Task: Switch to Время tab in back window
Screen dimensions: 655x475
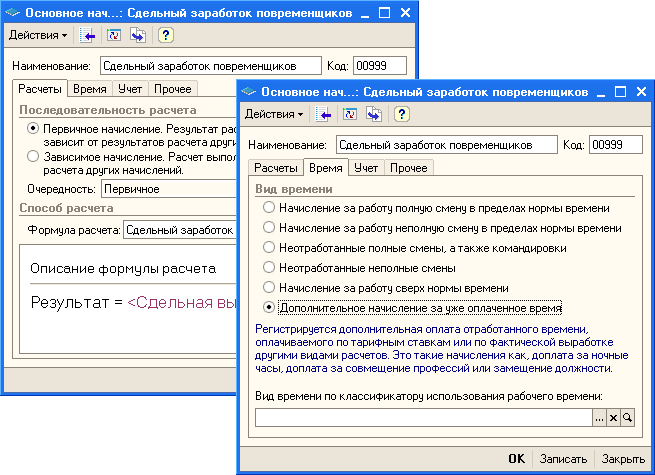Action: click(x=90, y=89)
